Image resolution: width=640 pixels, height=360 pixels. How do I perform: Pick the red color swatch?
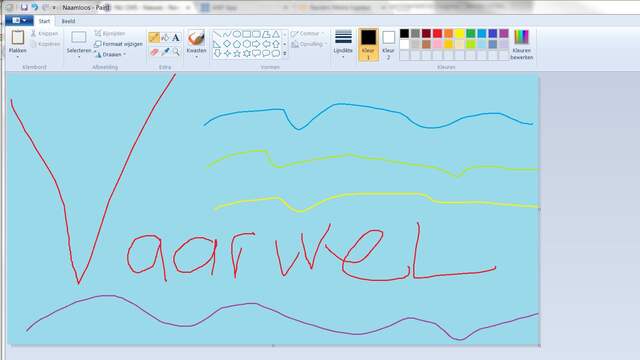click(x=438, y=33)
